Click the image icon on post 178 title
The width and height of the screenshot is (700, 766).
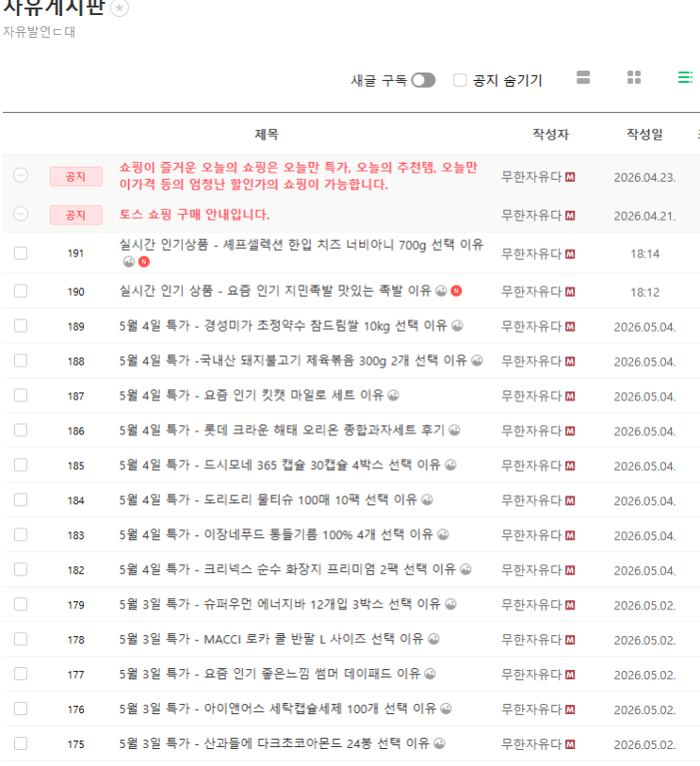pos(433,639)
